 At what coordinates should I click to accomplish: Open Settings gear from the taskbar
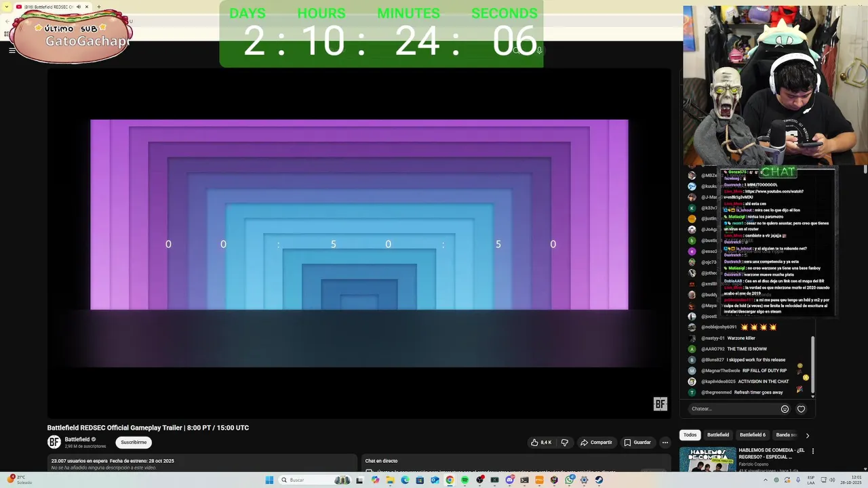pos(584,480)
